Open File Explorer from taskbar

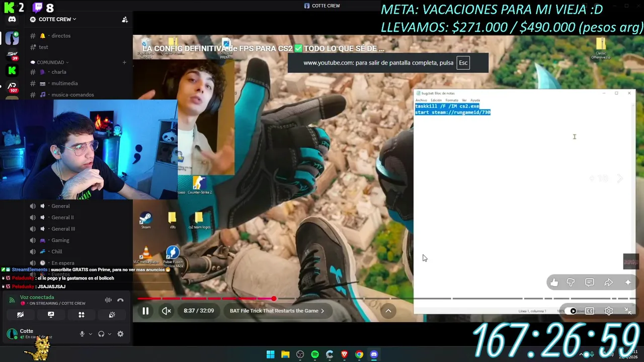point(285,354)
